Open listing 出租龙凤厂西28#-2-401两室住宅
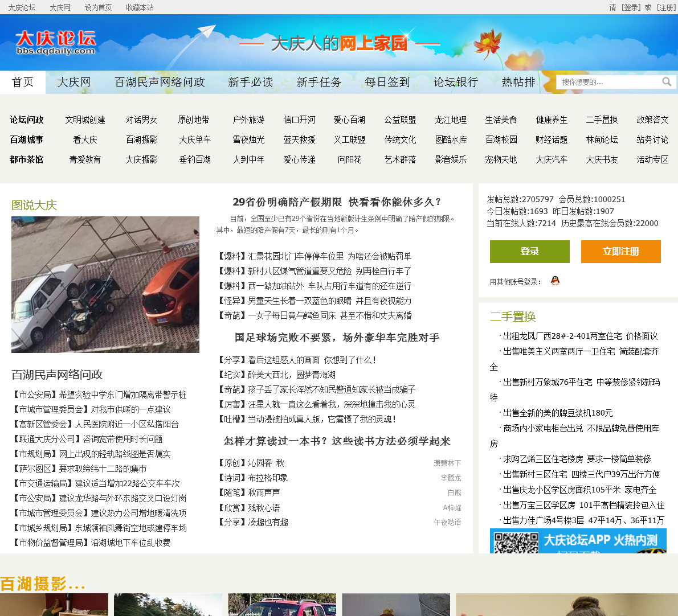The image size is (678, 616). (580, 336)
